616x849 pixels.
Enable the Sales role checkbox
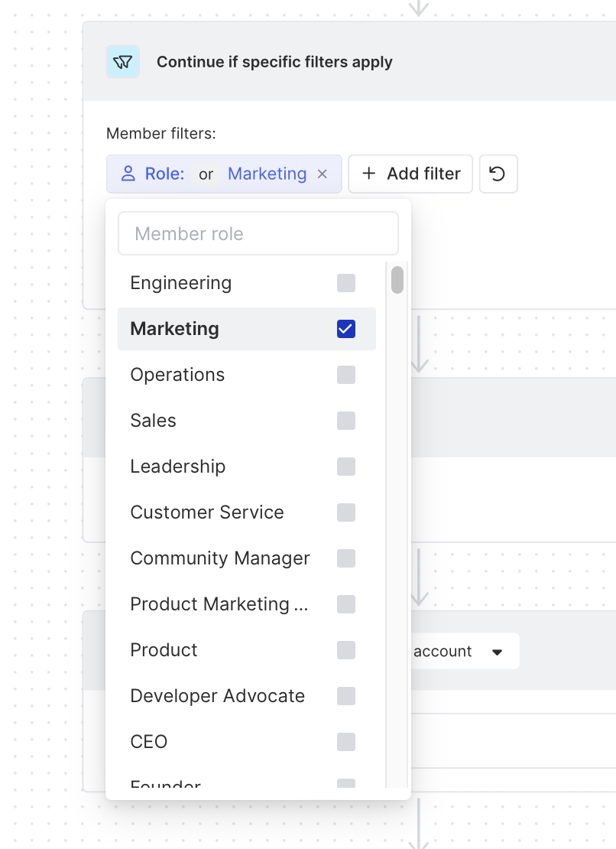pyautogui.click(x=346, y=421)
